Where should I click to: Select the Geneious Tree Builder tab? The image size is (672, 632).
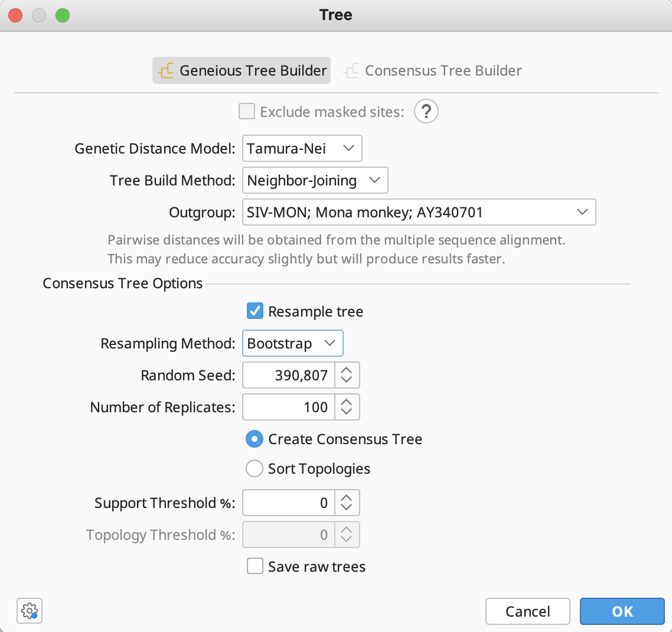[x=242, y=70]
